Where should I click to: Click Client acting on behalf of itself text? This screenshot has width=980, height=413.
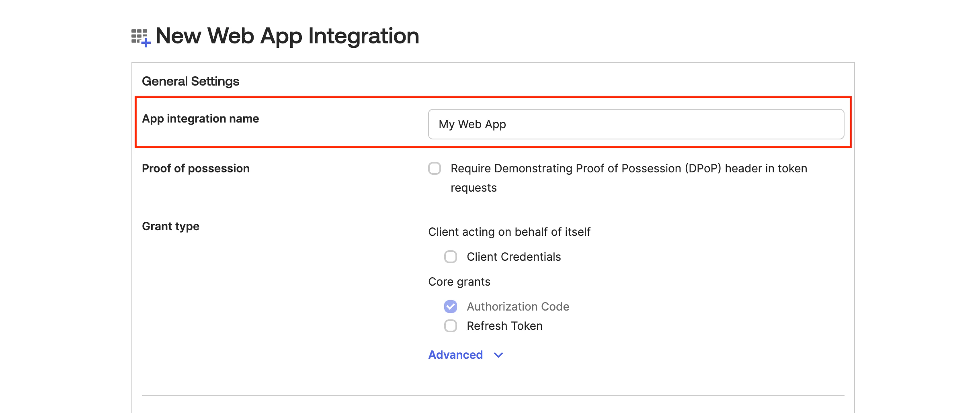coord(509,232)
